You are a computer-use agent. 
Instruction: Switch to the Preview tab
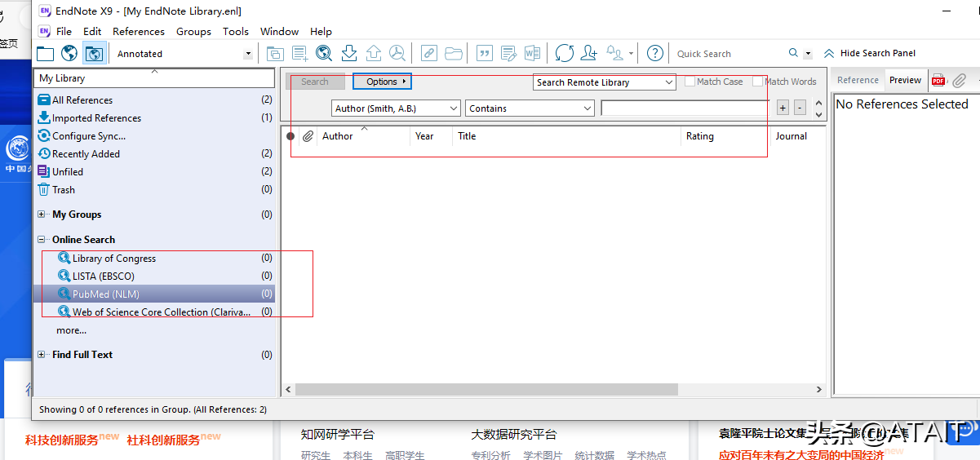pos(905,80)
